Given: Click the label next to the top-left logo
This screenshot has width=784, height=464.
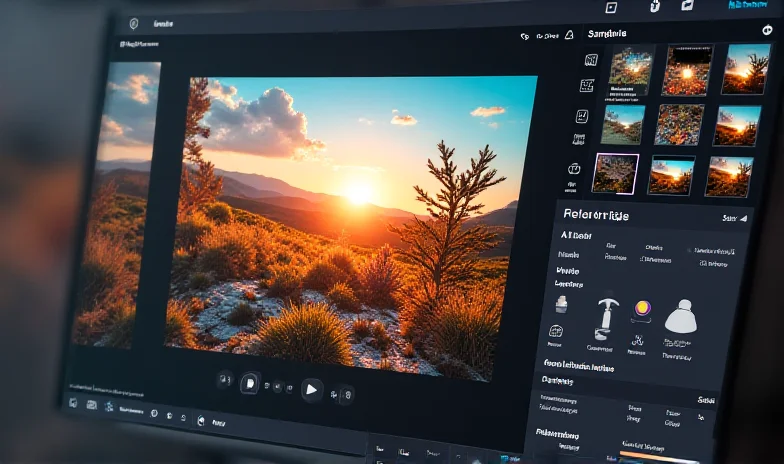Looking at the screenshot, I should tap(163, 24).
